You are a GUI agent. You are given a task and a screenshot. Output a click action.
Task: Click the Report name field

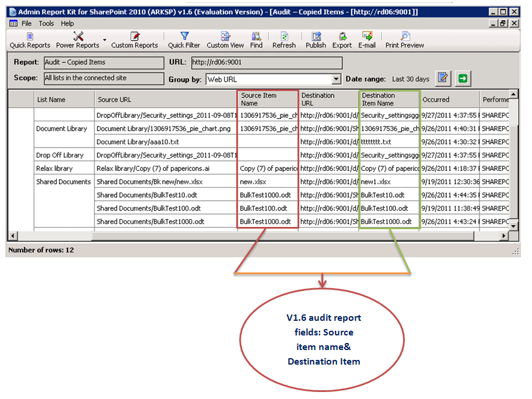pos(104,62)
